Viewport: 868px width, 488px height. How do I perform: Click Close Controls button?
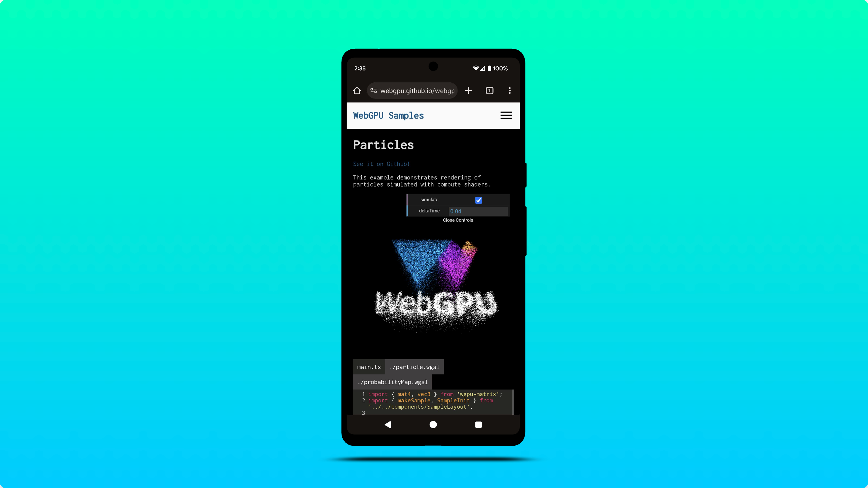pyautogui.click(x=458, y=220)
